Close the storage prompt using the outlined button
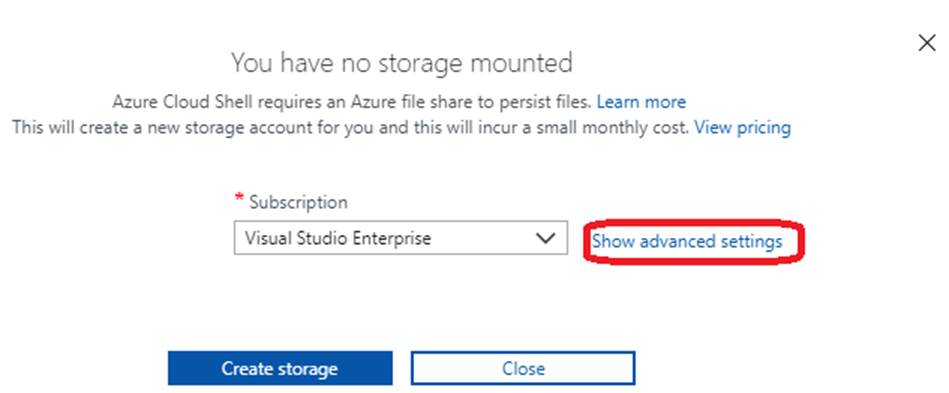 click(523, 368)
